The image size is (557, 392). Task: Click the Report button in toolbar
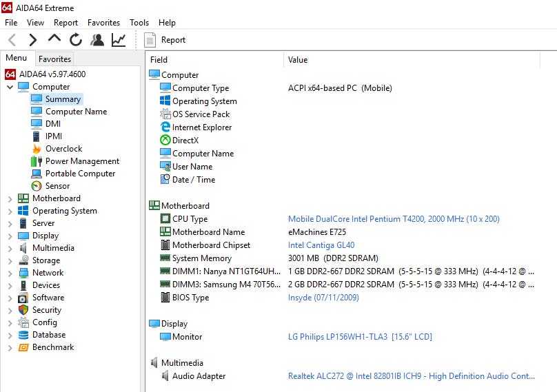click(165, 40)
